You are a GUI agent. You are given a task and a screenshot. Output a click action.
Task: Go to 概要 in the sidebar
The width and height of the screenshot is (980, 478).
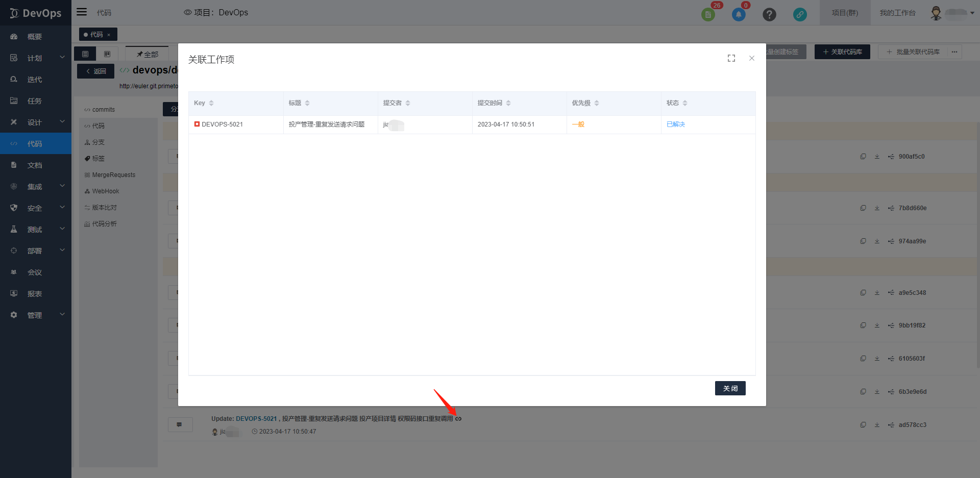click(x=36, y=37)
